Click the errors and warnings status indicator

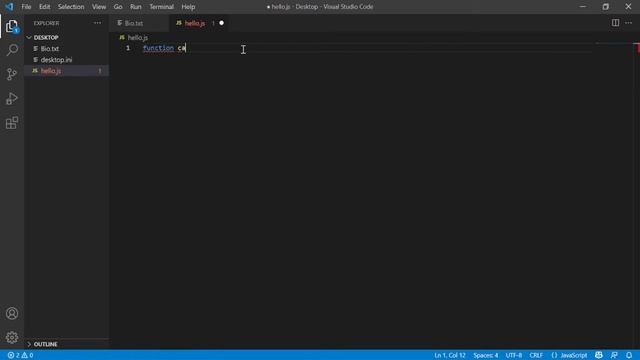click(20, 355)
